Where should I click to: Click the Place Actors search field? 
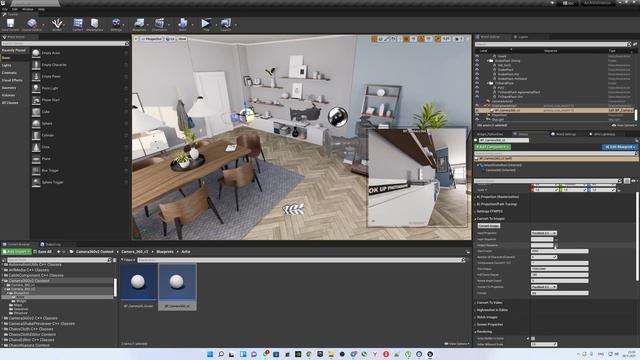point(65,43)
